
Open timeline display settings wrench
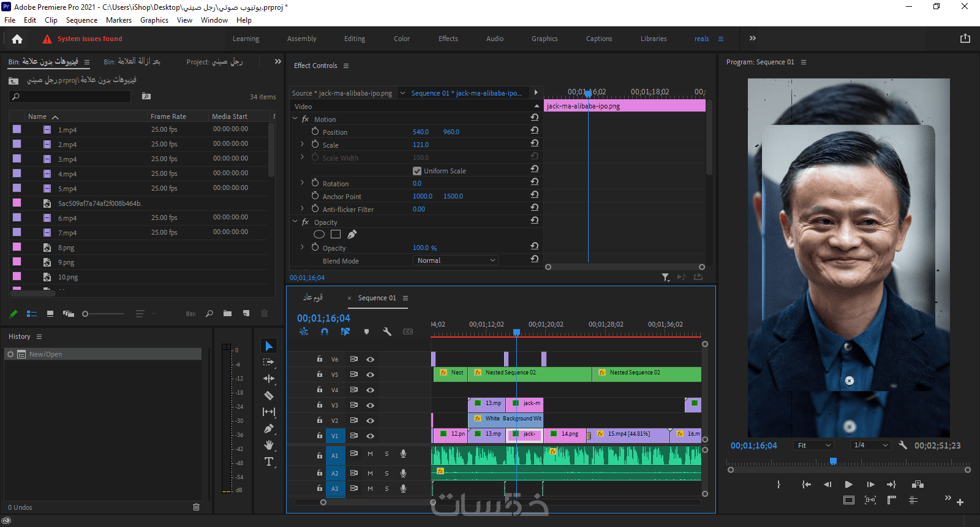[387, 332]
